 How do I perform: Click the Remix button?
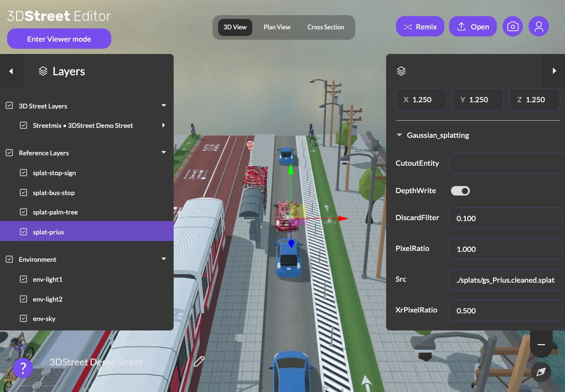coord(420,26)
